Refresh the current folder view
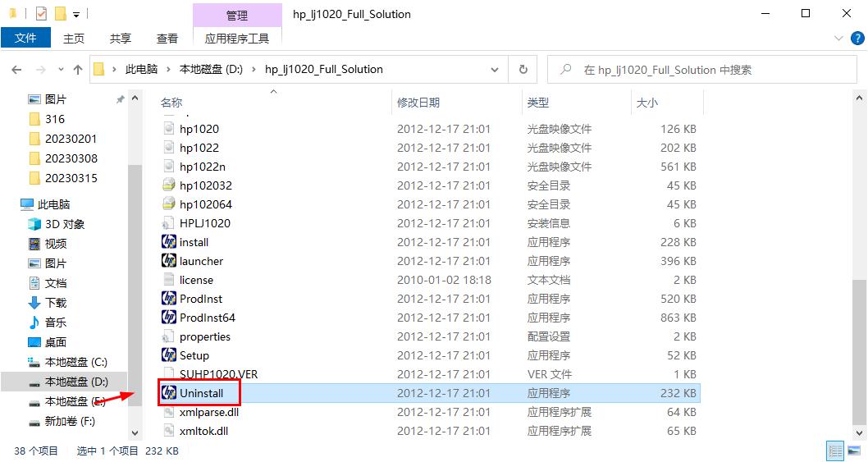Screen dimensions: 868x462 pos(523,70)
